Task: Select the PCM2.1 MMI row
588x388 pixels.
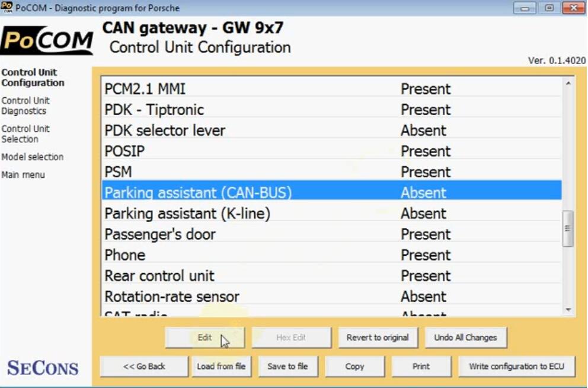Action: 331,89
